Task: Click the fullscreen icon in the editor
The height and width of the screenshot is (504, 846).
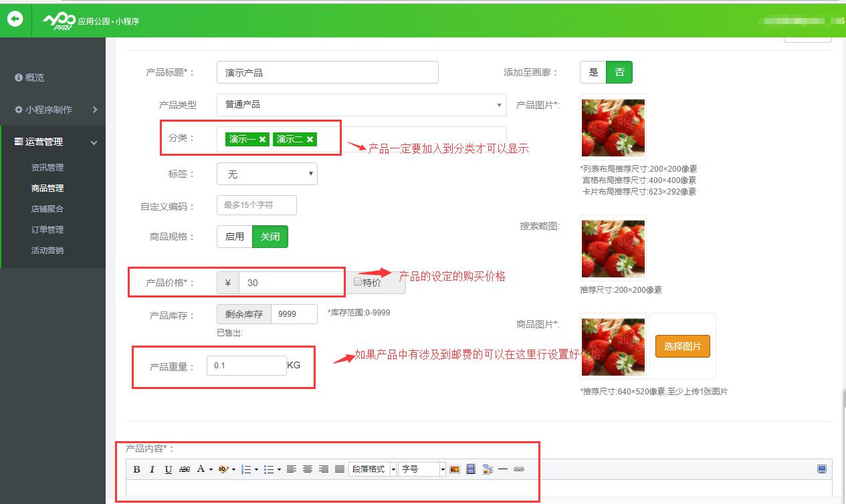Action: coord(822,469)
